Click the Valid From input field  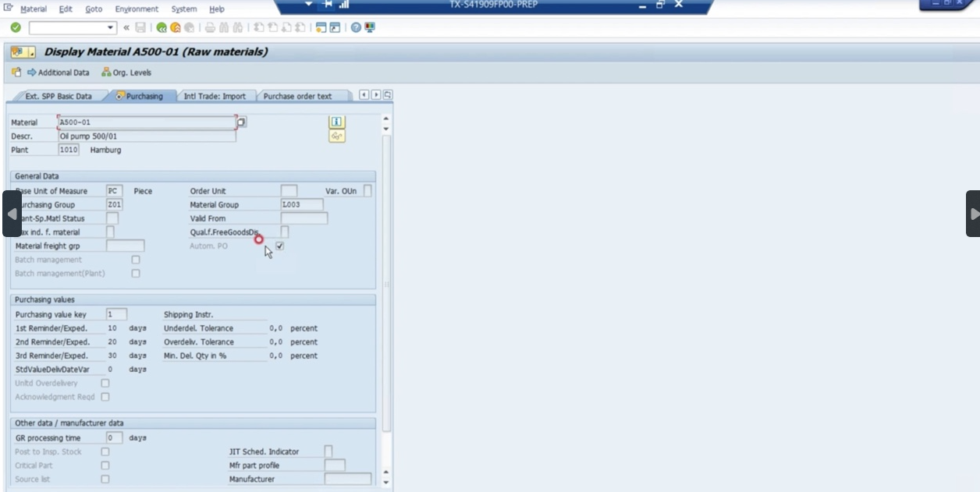pos(304,218)
